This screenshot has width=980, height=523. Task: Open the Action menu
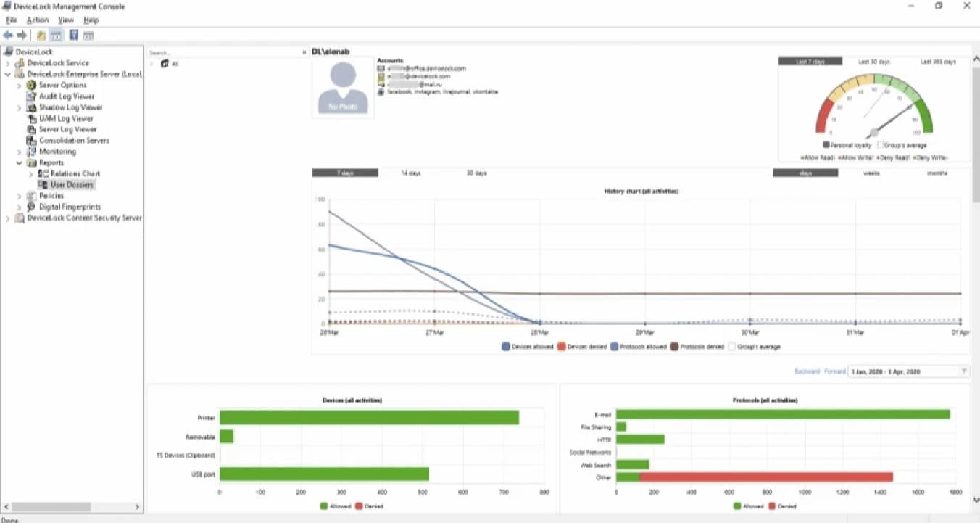(x=38, y=20)
